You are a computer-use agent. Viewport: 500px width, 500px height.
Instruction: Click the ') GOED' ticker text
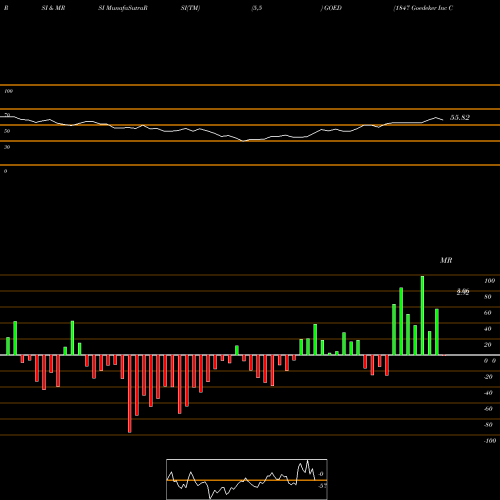(x=331, y=8)
